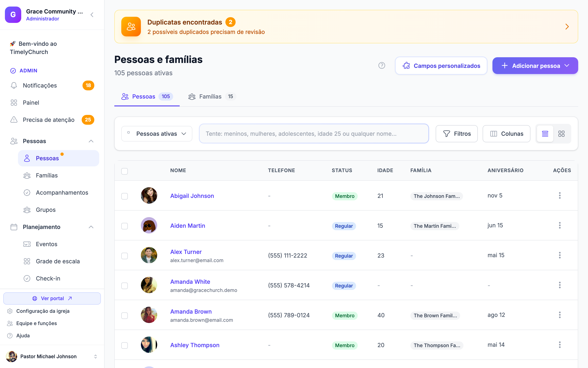Click the Painel grid icon
Screen dimensions: 588x368
tap(14, 103)
